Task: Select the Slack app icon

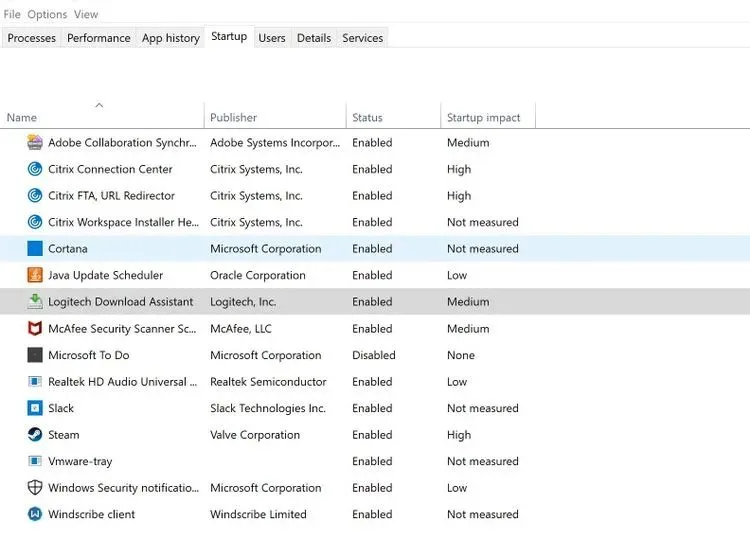Action: [x=35, y=408]
